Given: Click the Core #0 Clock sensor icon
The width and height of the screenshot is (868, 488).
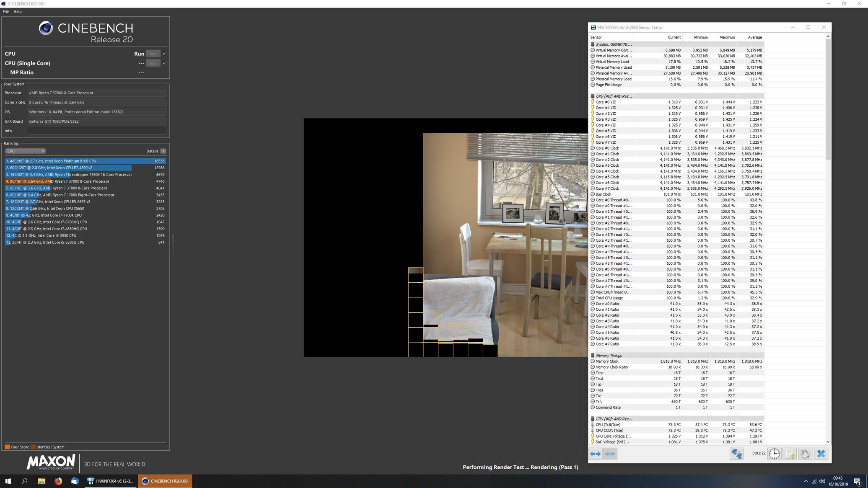Looking at the screenshot, I should pos(593,148).
